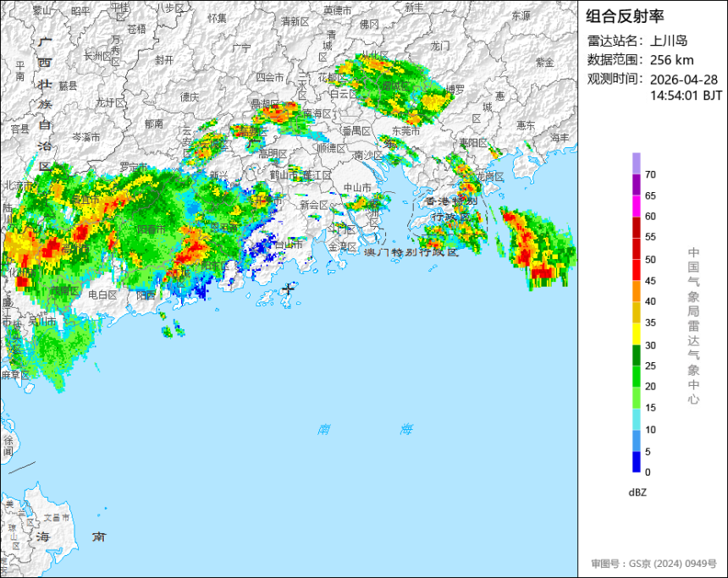
Task: Click the 澳门特别行政区 label
Action: coord(411,252)
